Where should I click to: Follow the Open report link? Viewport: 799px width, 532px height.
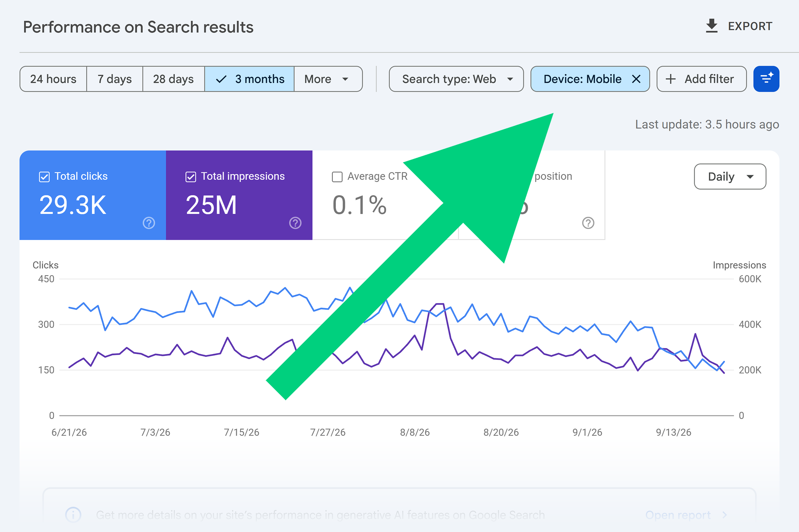tap(678, 515)
